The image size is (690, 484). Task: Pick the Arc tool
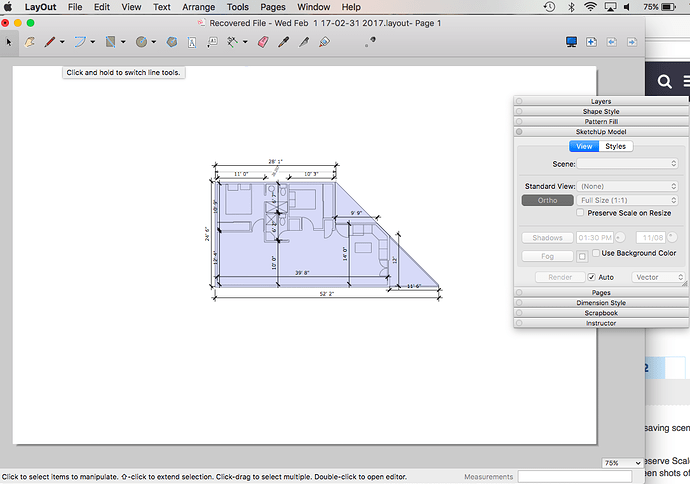click(80, 42)
